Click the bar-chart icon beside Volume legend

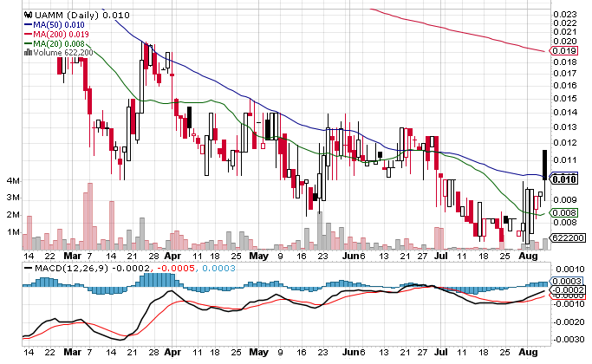(28, 53)
